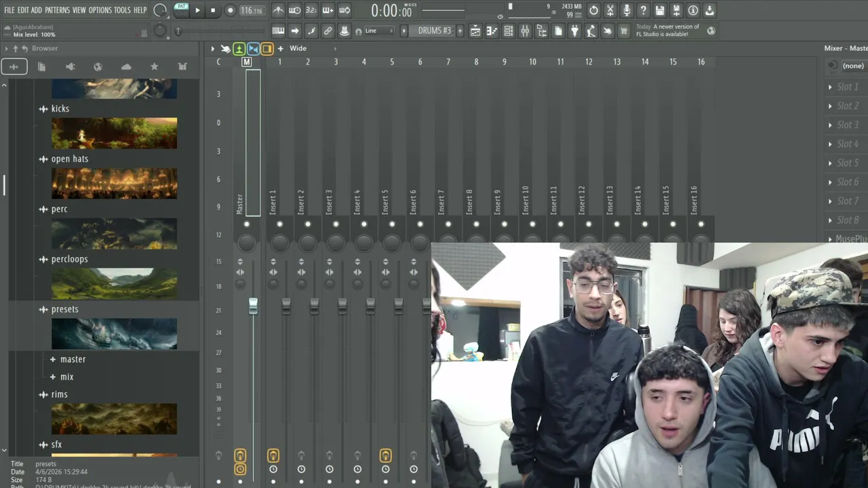Open the channel rack

click(x=509, y=30)
